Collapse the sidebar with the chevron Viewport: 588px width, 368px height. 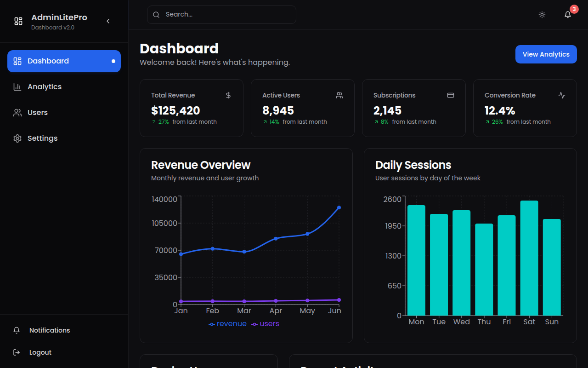[x=108, y=21]
